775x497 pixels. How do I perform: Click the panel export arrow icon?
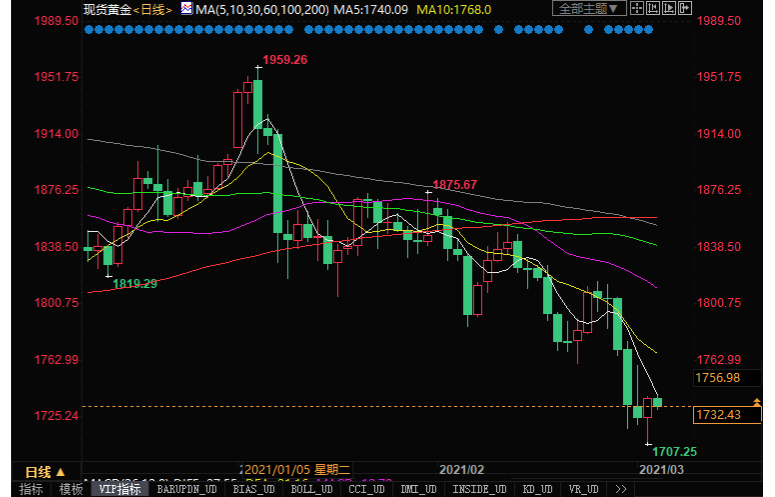pos(685,8)
